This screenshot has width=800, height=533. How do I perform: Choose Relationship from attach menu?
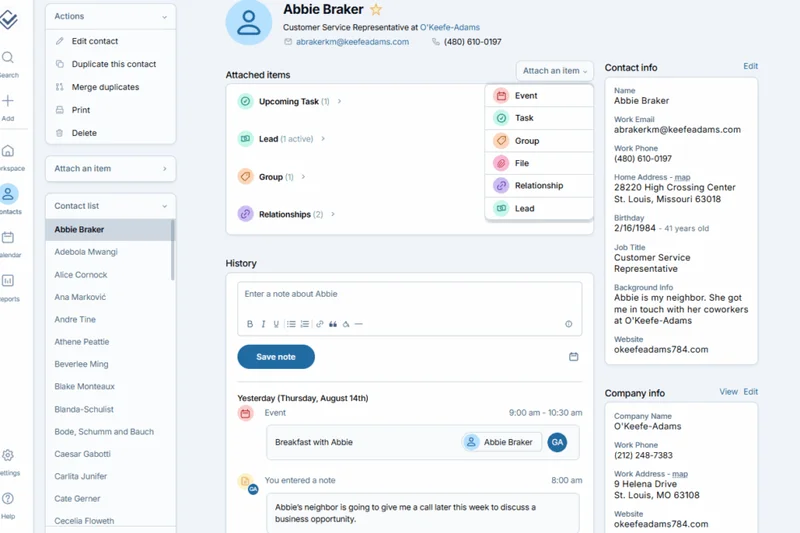click(539, 186)
